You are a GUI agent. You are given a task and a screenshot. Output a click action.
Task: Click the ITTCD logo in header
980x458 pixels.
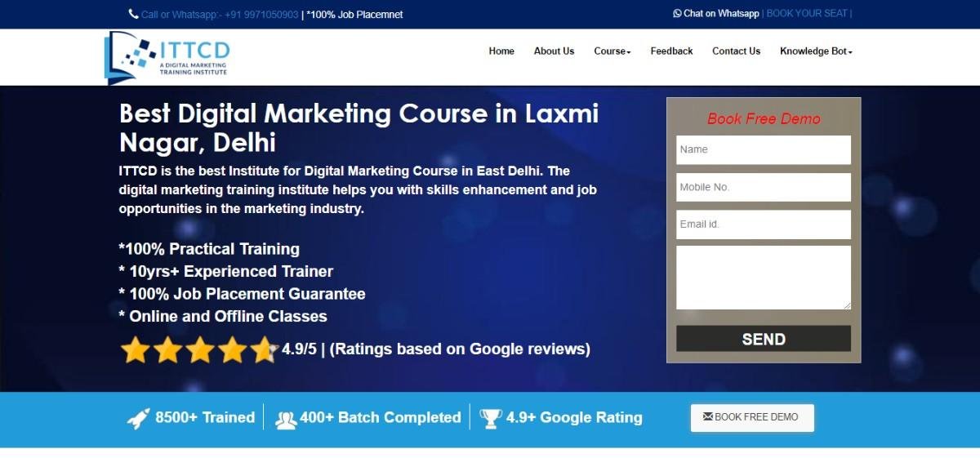pos(167,57)
